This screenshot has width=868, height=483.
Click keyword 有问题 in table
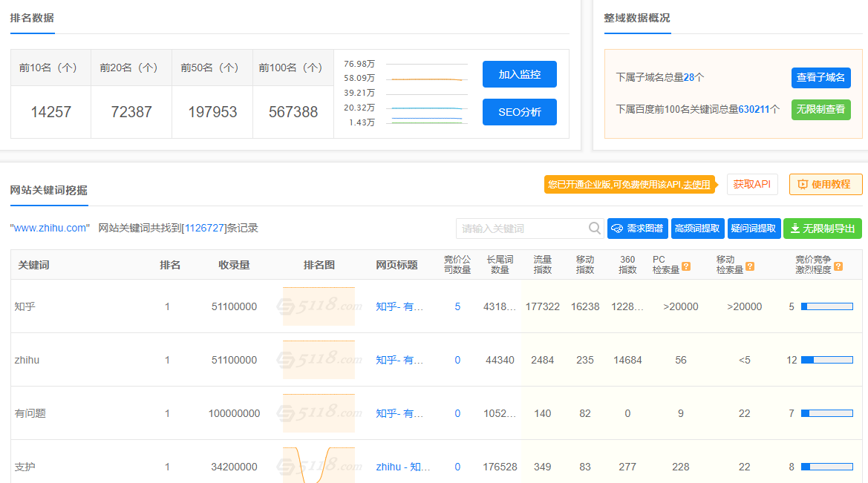(x=30, y=413)
